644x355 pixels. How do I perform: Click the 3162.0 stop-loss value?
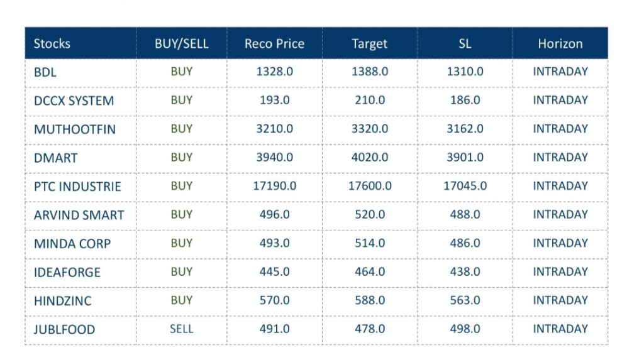[x=465, y=129]
